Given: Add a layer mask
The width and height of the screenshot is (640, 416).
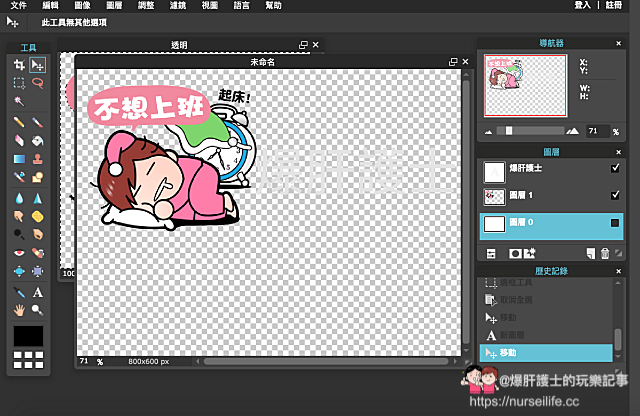Looking at the screenshot, I should pos(515,254).
